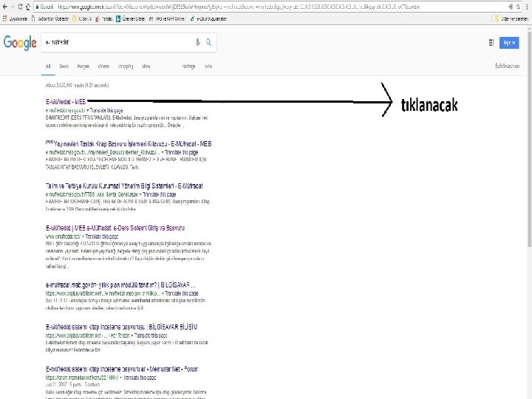Open URL dropdown arrow for yıllık plan modülü result
The width and height of the screenshot is (532, 399).
[163, 293]
